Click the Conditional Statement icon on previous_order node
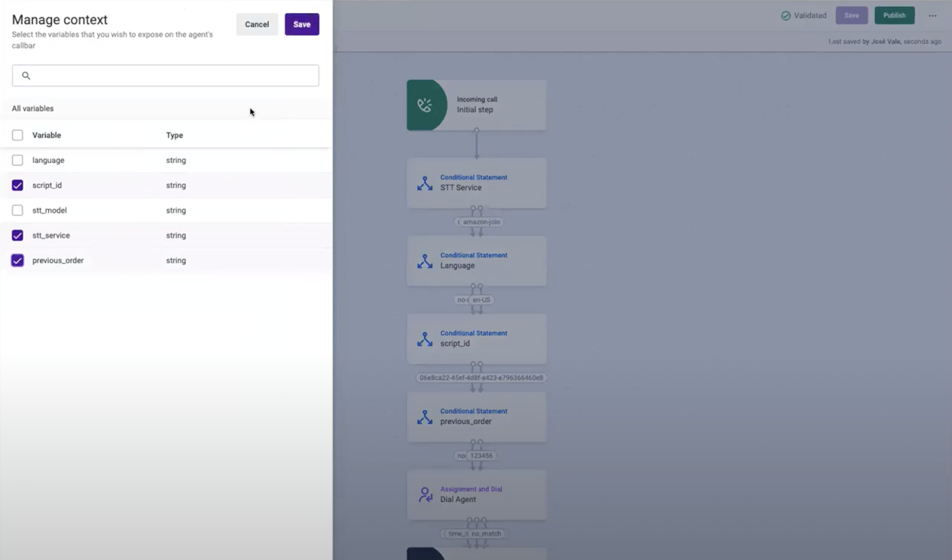This screenshot has height=560, width=952. (x=424, y=417)
